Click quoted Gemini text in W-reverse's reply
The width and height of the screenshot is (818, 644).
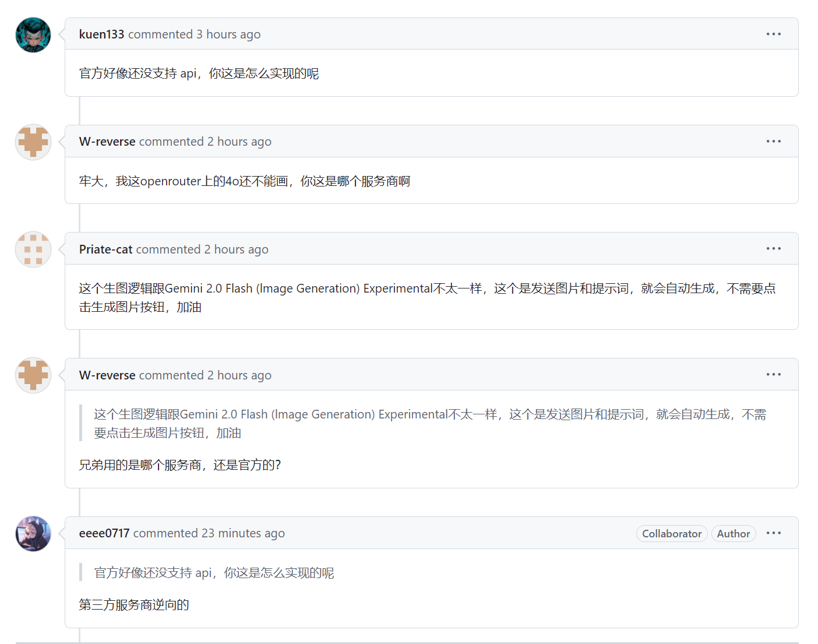click(x=430, y=424)
